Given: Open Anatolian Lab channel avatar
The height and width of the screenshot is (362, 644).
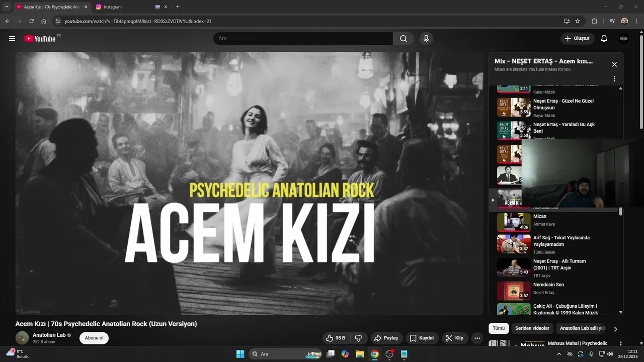Looking at the screenshot, I should 22,338.
